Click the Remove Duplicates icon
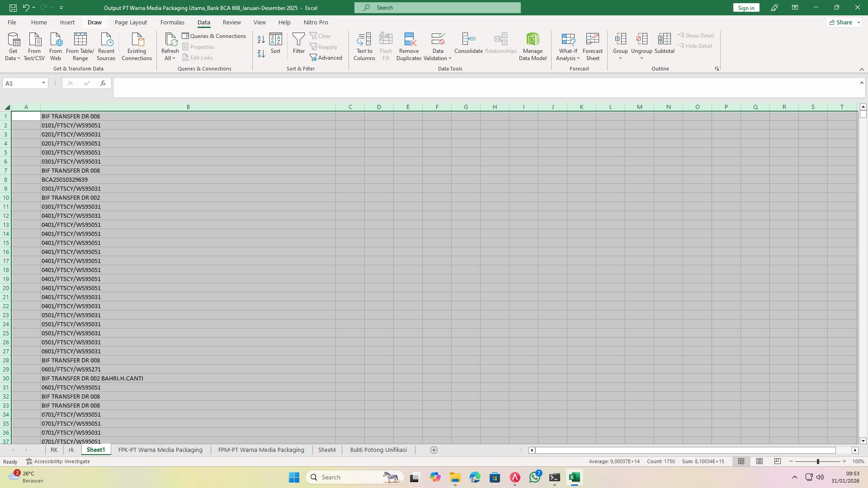The height and width of the screenshot is (488, 868). tap(409, 46)
